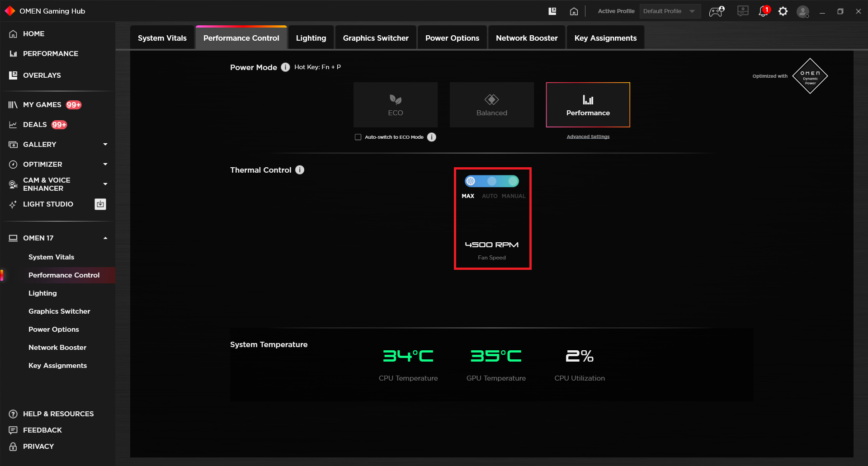Open PERFORMANCE in the sidebar
Viewport: 868px width, 466px height.
pos(51,53)
